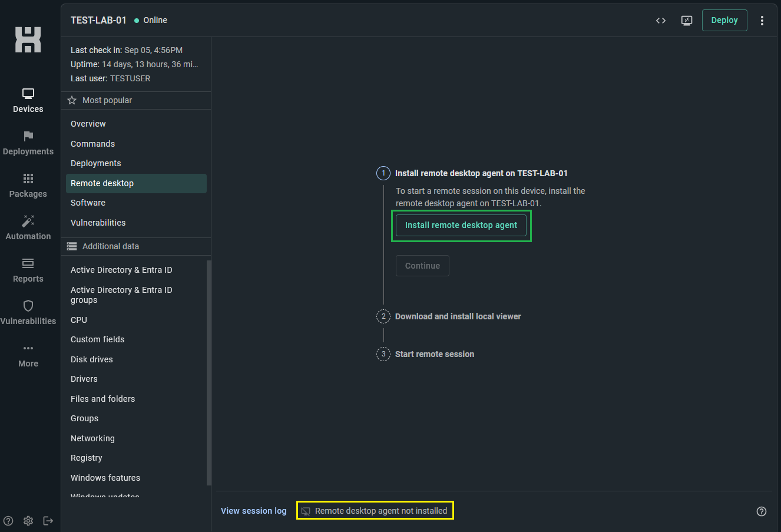Open settings gear icon at bottom left
781x532 pixels.
[28, 521]
